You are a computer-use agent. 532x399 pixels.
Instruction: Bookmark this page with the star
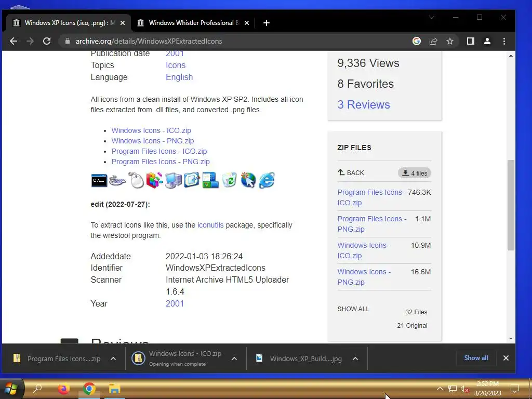(450, 41)
